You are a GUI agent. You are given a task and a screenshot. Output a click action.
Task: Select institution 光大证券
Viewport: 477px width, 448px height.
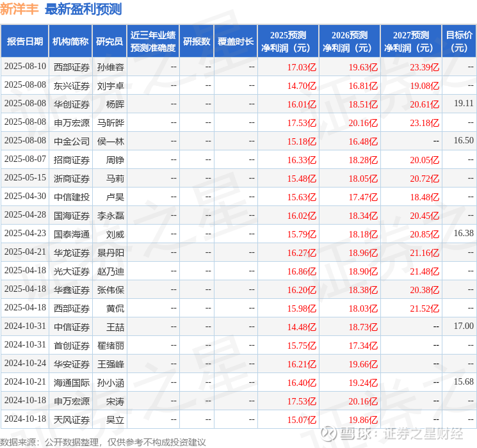coord(72,271)
